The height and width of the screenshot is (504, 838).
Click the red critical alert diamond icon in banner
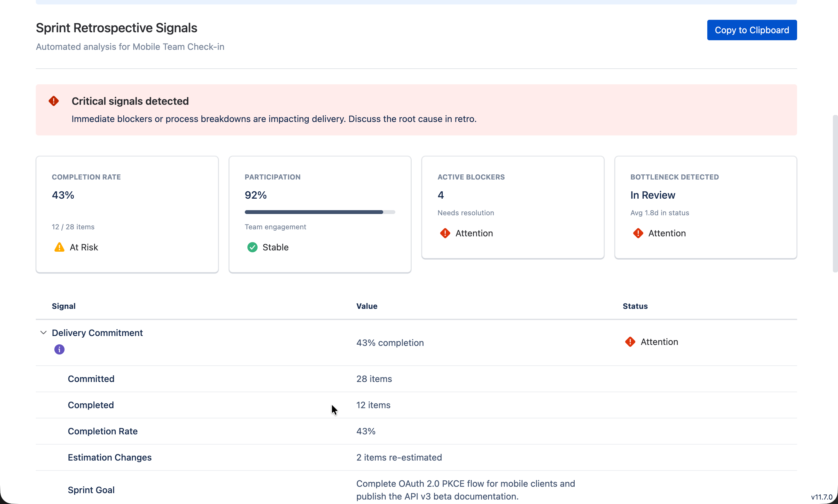(x=54, y=101)
